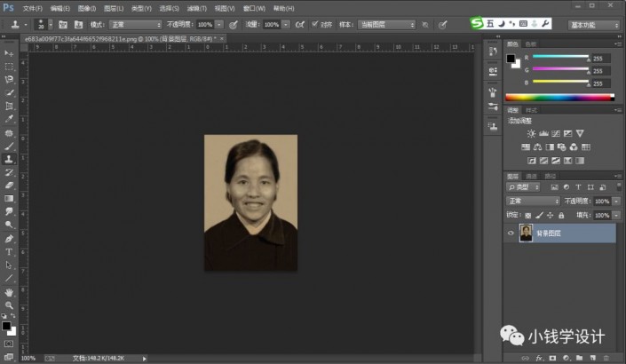Add a layer mask from Layers footer
This screenshot has width=626, height=364.
pos(552,358)
